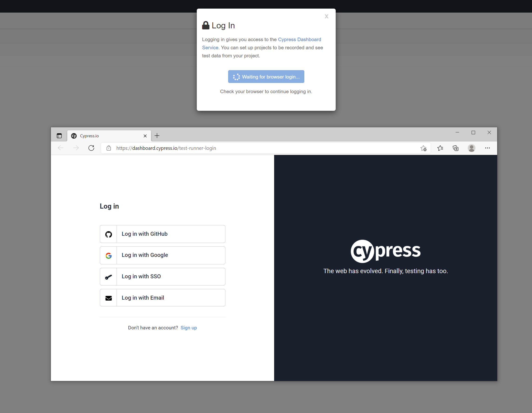This screenshot has height=413, width=532.
Task: Open a new browser tab
Action: (x=157, y=136)
